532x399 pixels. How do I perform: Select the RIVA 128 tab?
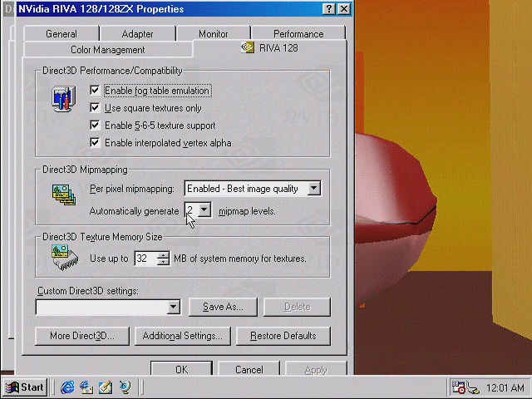270,48
